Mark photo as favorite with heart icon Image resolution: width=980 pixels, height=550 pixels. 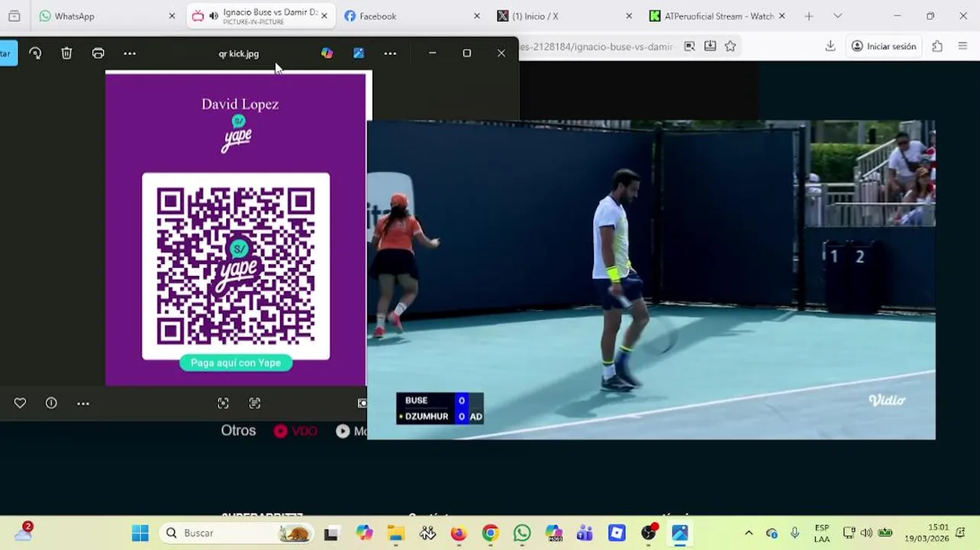point(20,403)
